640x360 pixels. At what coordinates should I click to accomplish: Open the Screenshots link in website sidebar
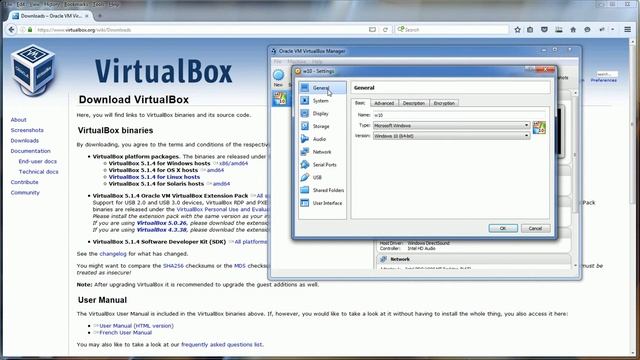[27, 130]
